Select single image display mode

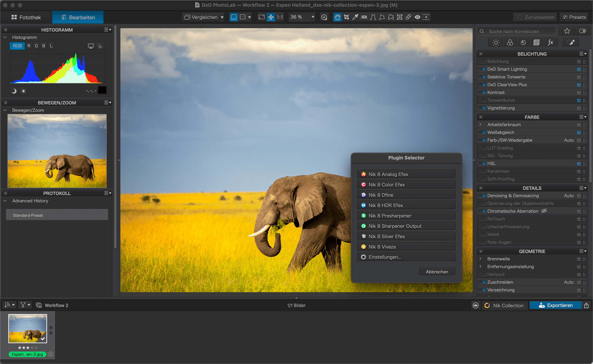point(234,17)
